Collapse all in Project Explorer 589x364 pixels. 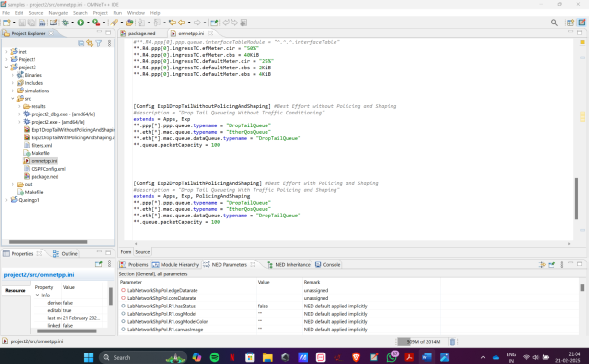(x=81, y=43)
